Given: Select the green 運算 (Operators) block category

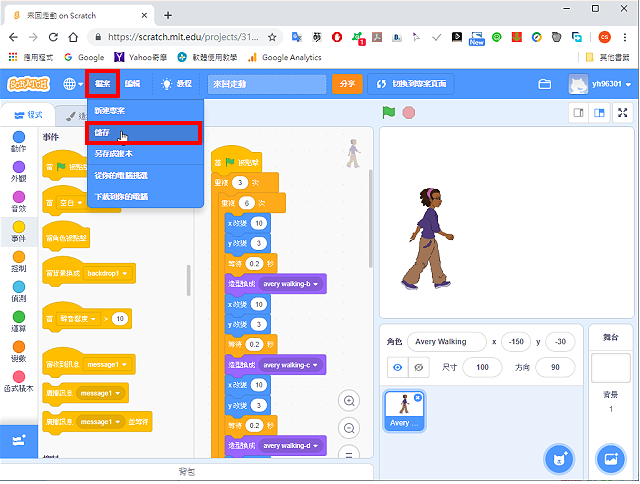Looking at the screenshot, I should (x=19, y=322).
